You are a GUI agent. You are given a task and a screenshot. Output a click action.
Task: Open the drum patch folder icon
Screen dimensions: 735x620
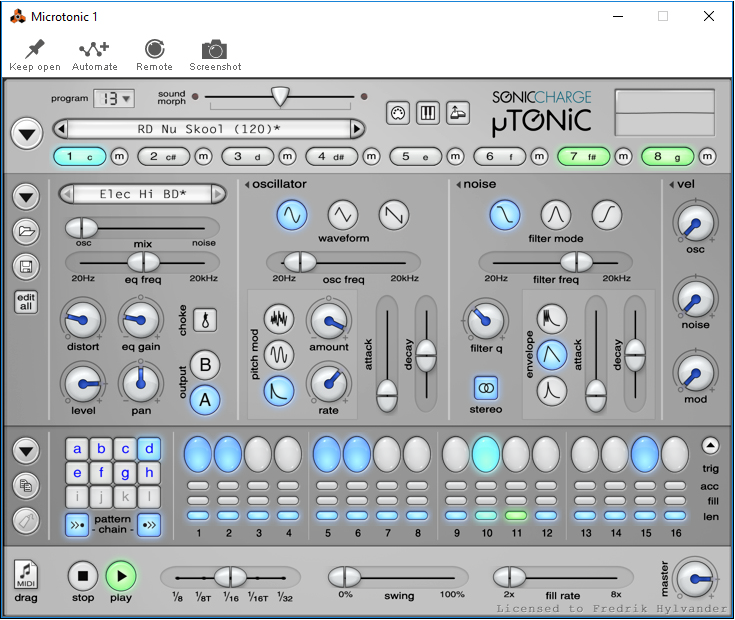(26, 232)
